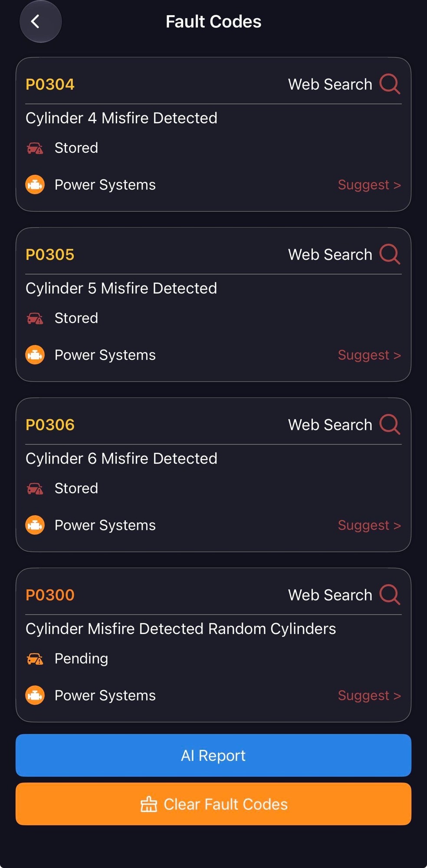The image size is (427, 868).
Task: Click the search icon for P0300
Action: (390, 594)
